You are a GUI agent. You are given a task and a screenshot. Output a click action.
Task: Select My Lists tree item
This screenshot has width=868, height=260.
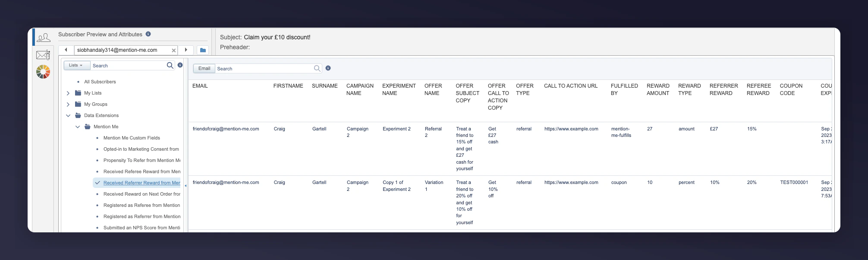pos(93,93)
